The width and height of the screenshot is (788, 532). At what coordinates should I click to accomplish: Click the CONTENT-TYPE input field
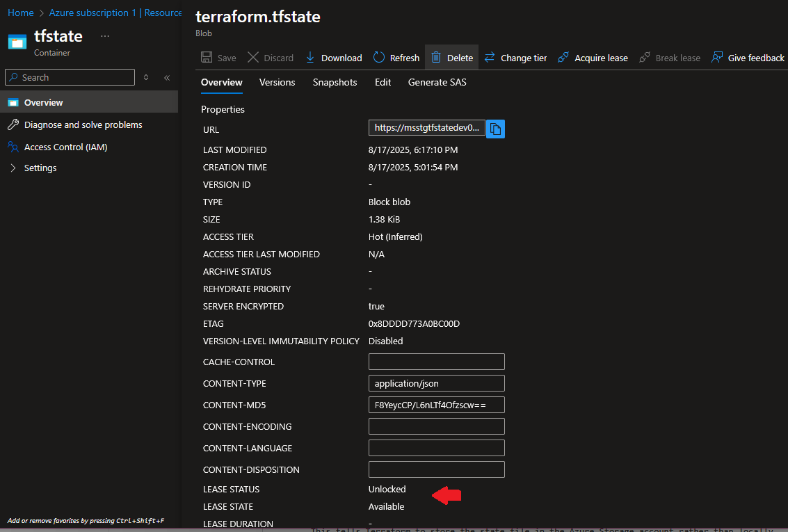coord(436,383)
